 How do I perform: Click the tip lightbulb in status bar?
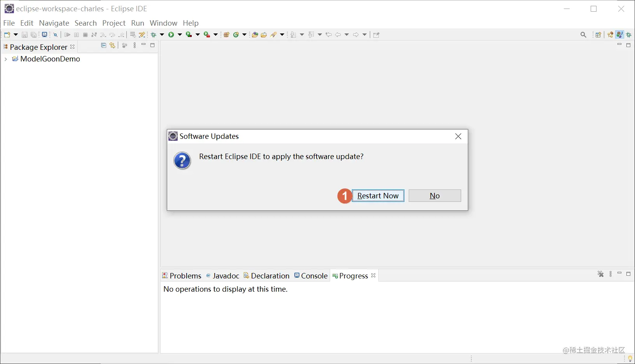630,359
